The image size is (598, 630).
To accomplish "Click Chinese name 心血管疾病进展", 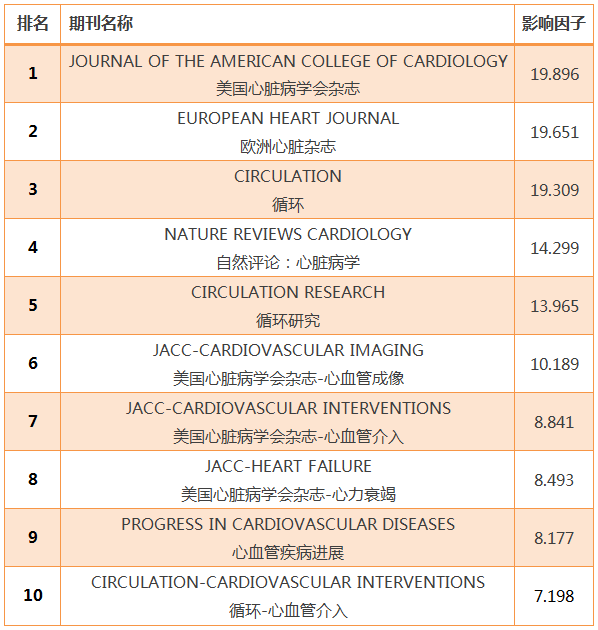I will click(288, 553).
